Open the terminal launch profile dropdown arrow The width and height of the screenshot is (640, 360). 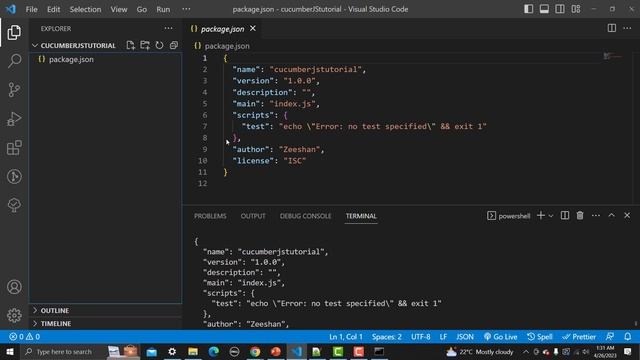coord(551,216)
